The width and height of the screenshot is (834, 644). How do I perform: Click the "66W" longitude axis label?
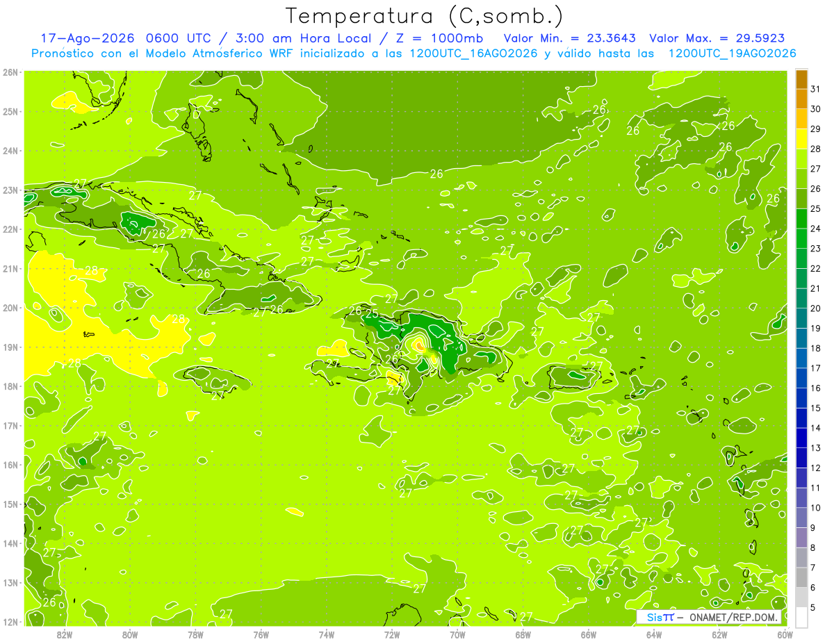pos(589,634)
